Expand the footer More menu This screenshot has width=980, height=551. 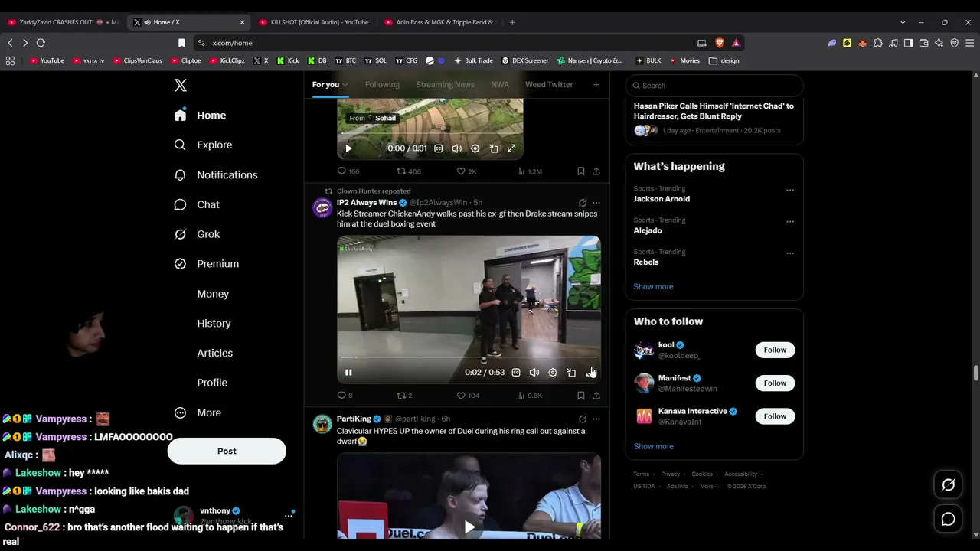pyautogui.click(x=709, y=487)
